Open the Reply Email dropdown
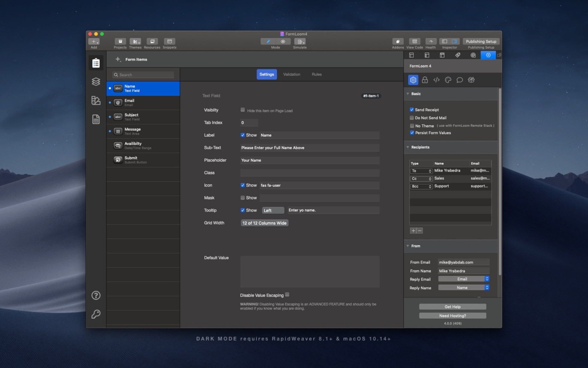This screenshot has width=588, height=368. click(x=463, y=279)
